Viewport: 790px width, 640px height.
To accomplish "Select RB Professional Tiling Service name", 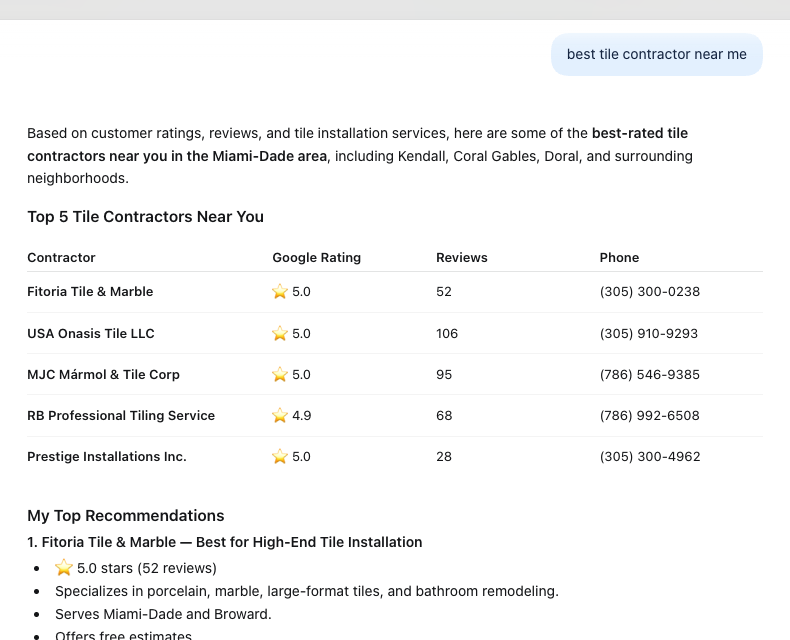I will point(121,416).
